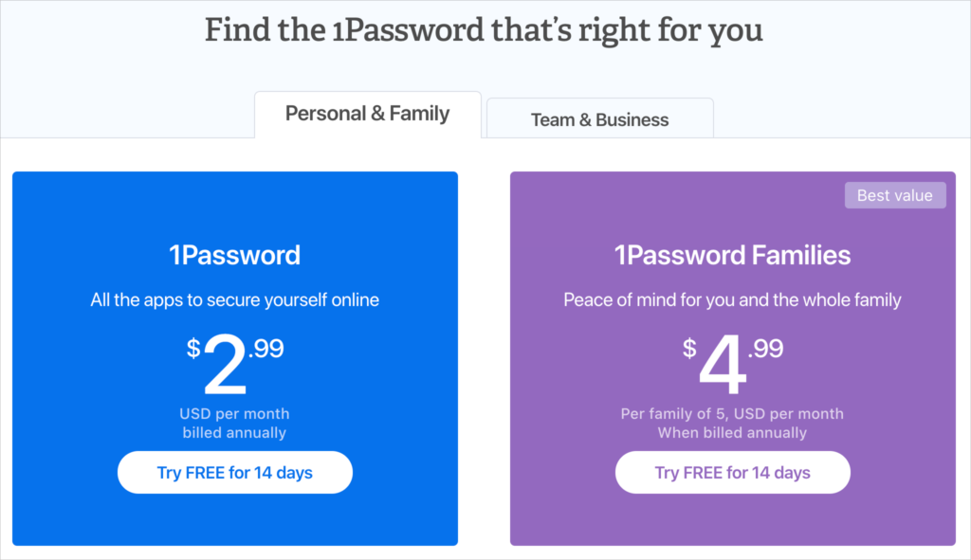
Task: Click "Peace of mind for you" description text
Action: coord(732,300)
